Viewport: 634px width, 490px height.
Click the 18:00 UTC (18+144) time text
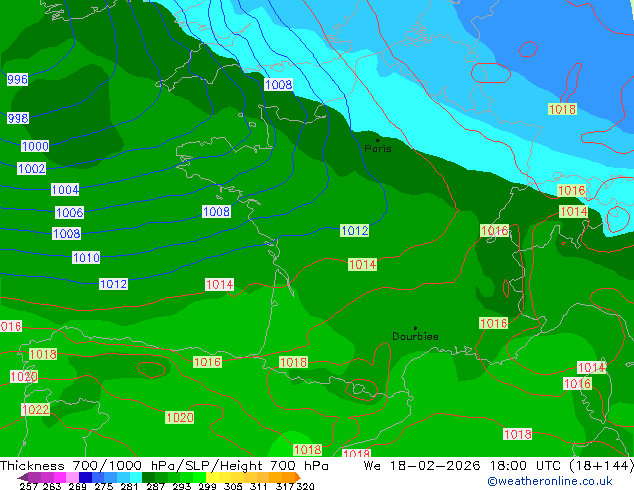[562, 466]
